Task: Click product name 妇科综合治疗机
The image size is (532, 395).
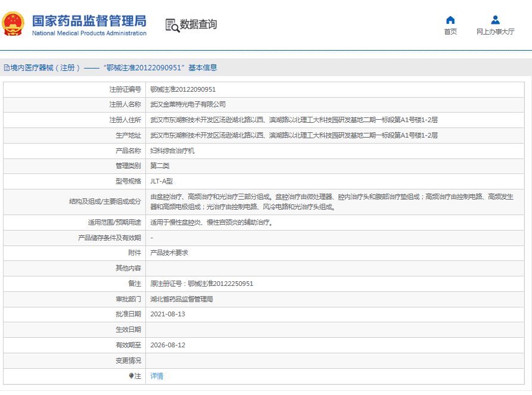Action: 172,151
